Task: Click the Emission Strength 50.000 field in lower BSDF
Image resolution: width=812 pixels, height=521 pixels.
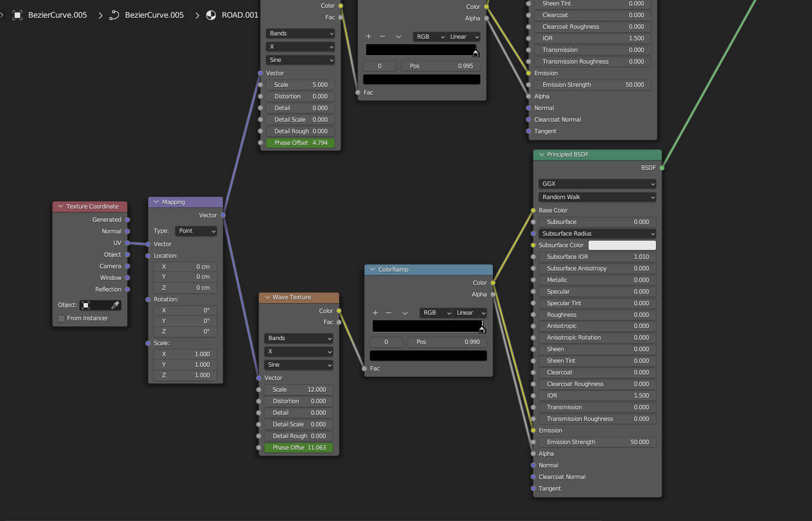Action: (x=597, y=442)
